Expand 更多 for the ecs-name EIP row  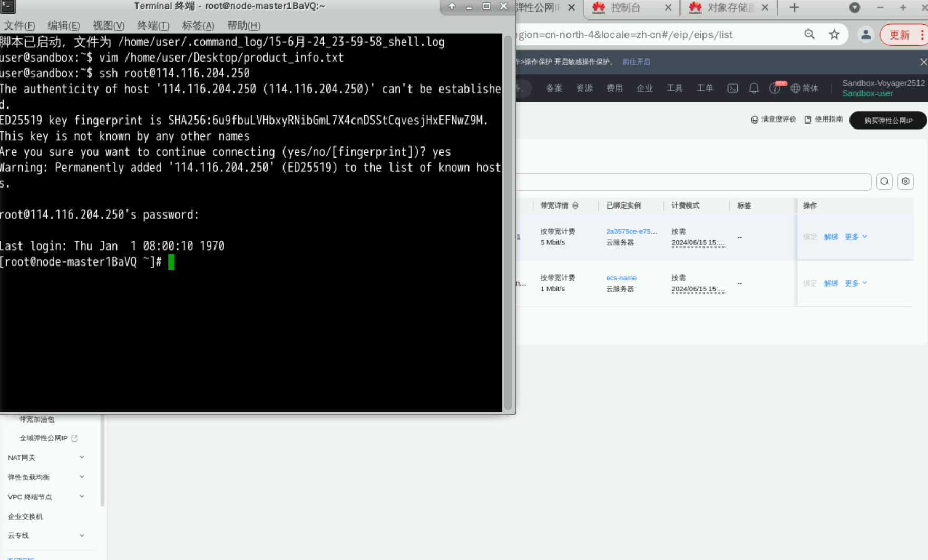856,283
